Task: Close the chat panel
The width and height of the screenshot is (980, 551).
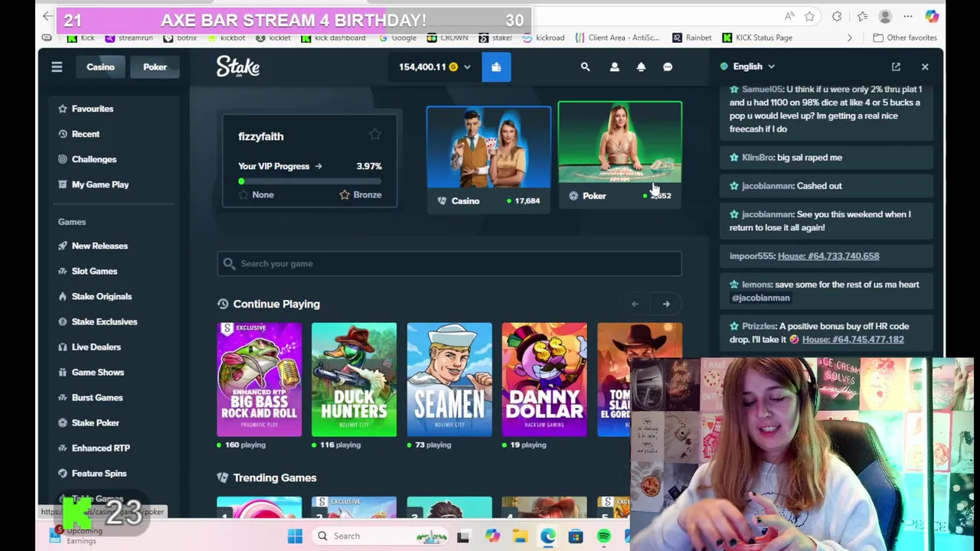Action: tap(925, 67)
